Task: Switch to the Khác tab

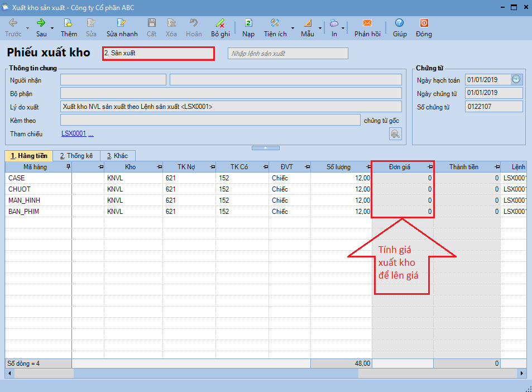Action: 118,156
